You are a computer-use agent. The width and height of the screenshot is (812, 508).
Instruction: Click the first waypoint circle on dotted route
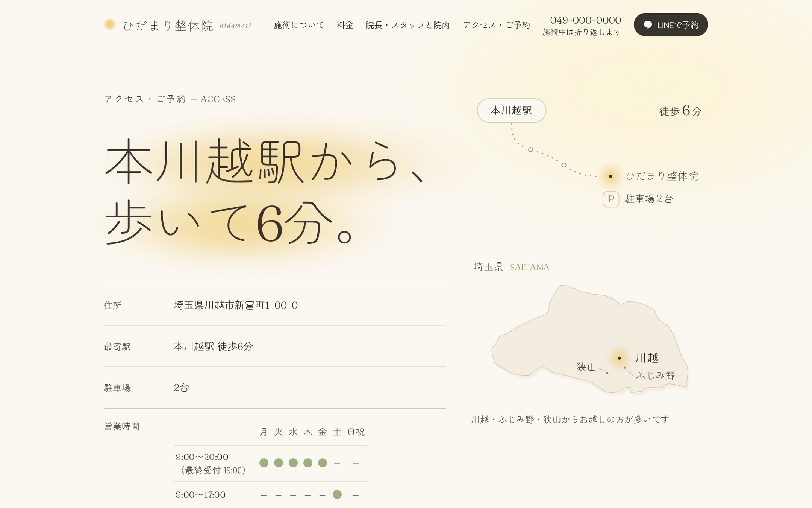pos(530,149)
